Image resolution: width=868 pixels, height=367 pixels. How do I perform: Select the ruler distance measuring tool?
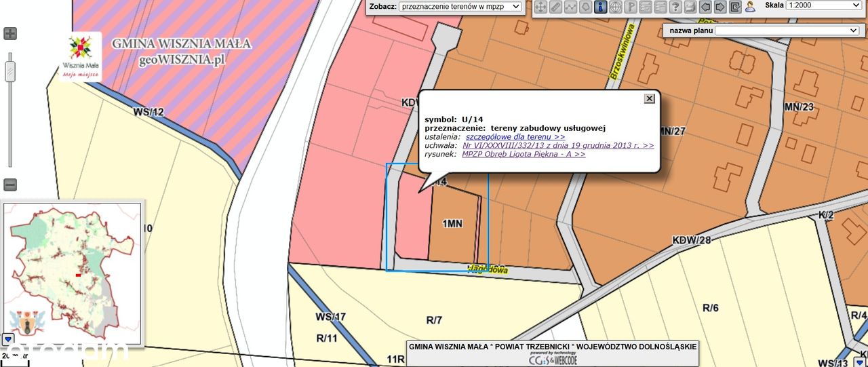point(555,7)
